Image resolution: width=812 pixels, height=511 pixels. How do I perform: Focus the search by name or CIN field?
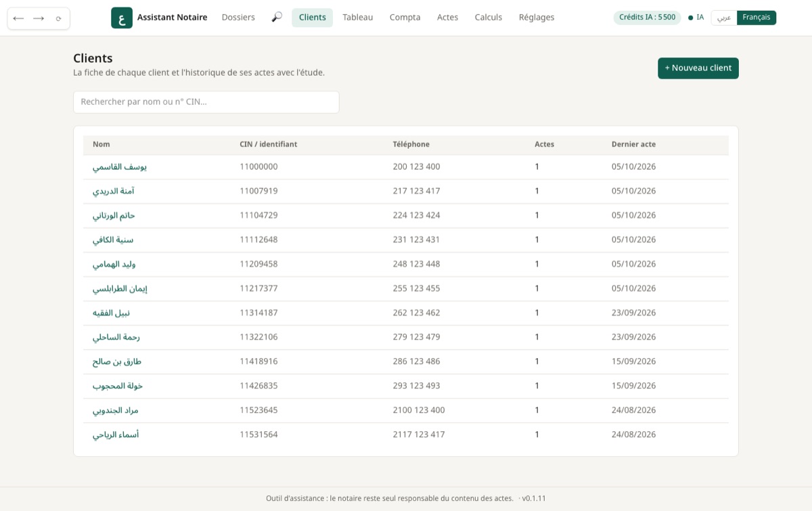[206, 102]
